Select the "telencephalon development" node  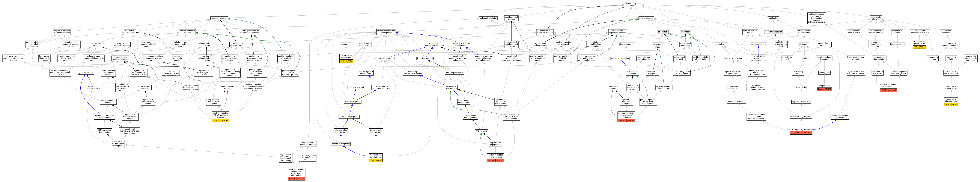pos(341,131)
